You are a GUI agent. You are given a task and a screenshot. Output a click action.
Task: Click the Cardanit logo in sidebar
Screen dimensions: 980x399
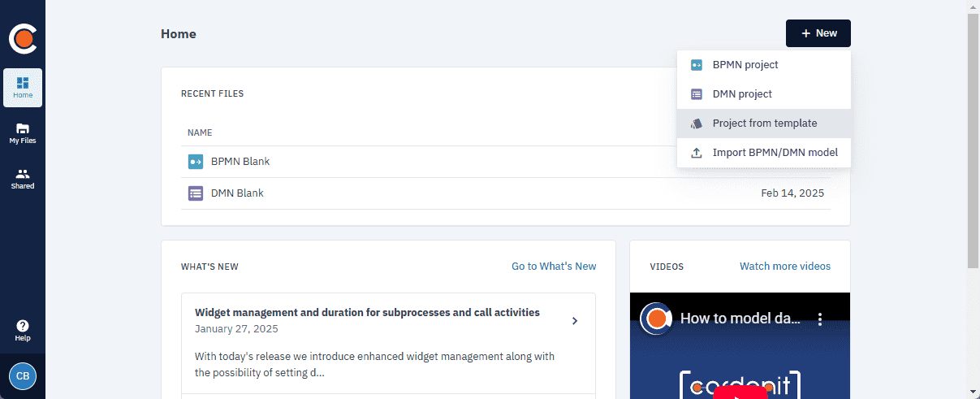(x=23, y=38)
